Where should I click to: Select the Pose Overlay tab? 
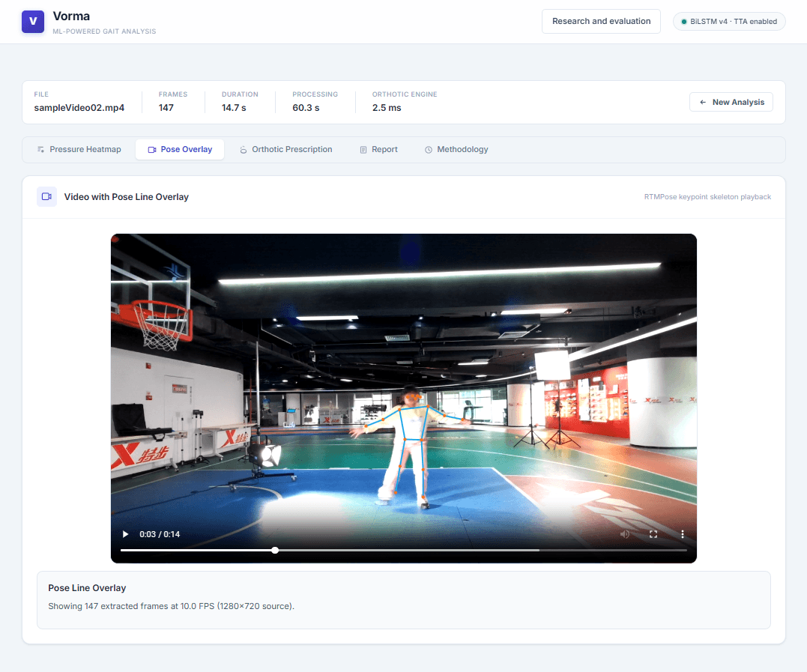[180, 149]
